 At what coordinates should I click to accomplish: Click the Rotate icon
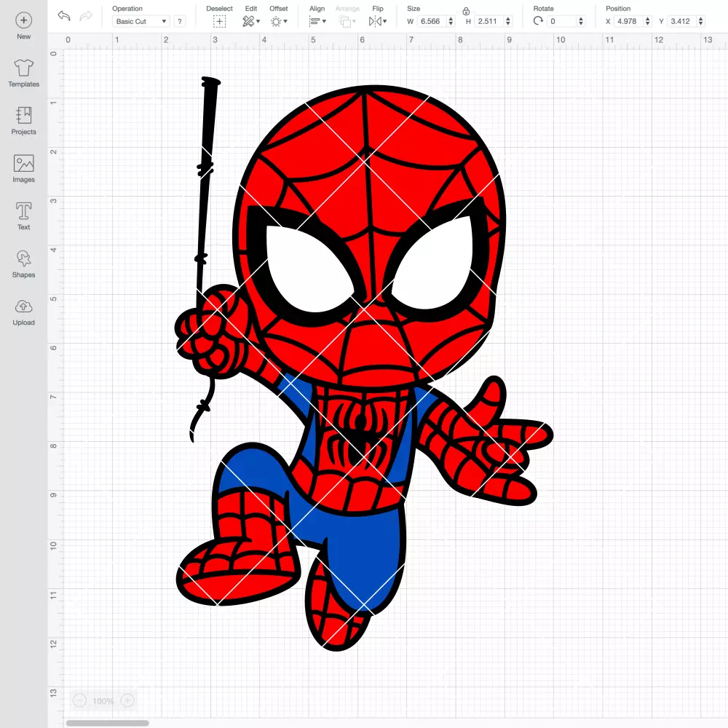coord(538,21)
